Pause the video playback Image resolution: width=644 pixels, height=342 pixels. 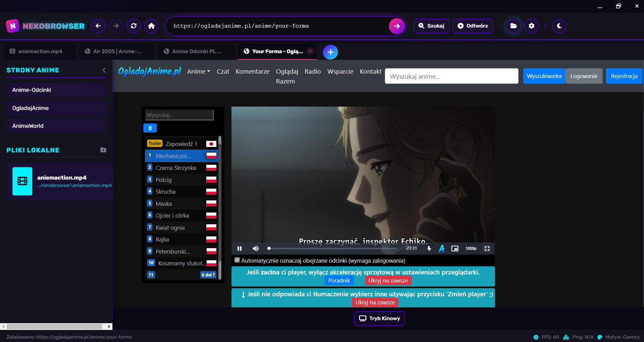[x=240, y=249]
